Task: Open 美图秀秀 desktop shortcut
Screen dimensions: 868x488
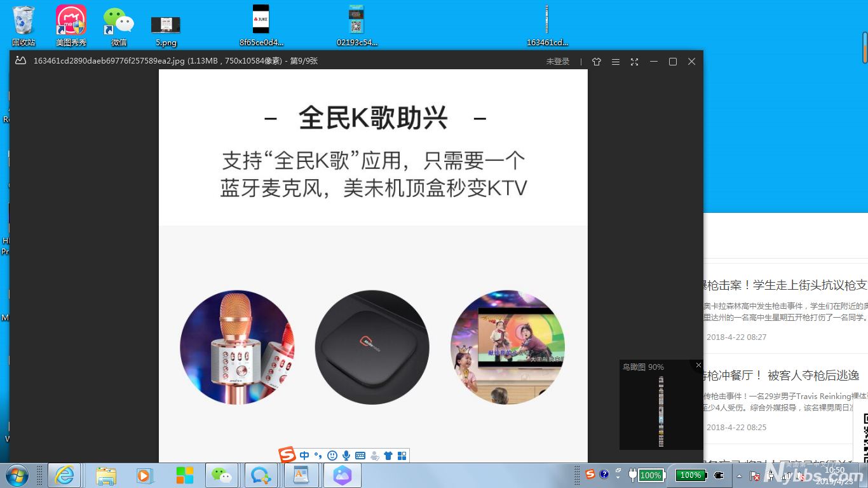Action: 71,25
